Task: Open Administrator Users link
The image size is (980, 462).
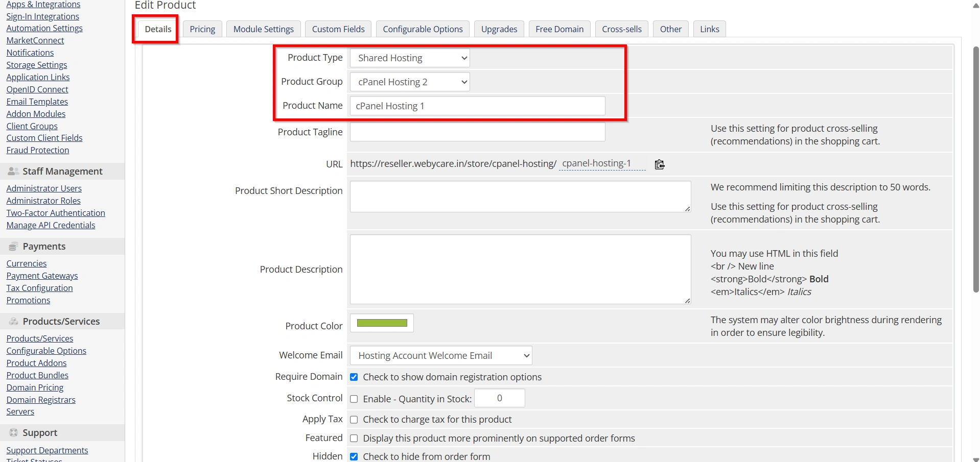Action: tap(44, 188)
